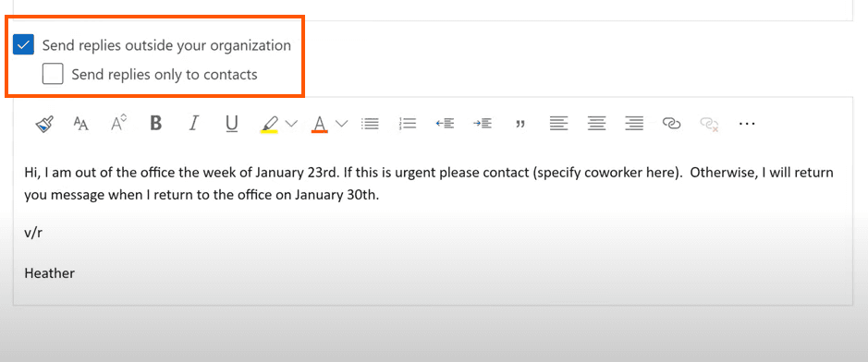The image size is (868, 362).
Task: Align text to the right
Action: (x=634, y=124)
